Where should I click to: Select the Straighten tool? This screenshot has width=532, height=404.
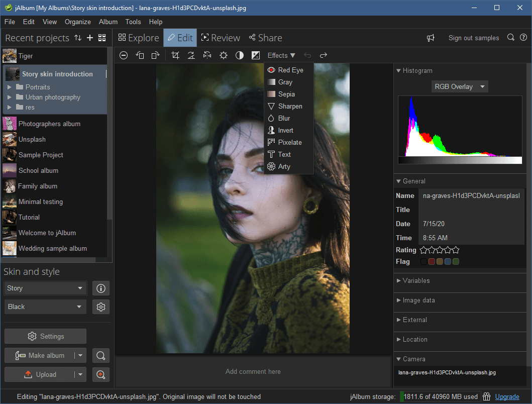[x=191, y=55]
